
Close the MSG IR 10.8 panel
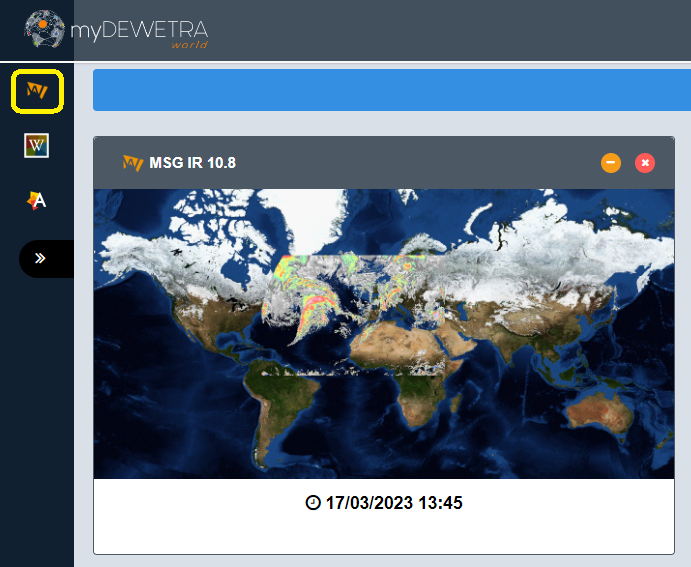(x=645, y=163)
